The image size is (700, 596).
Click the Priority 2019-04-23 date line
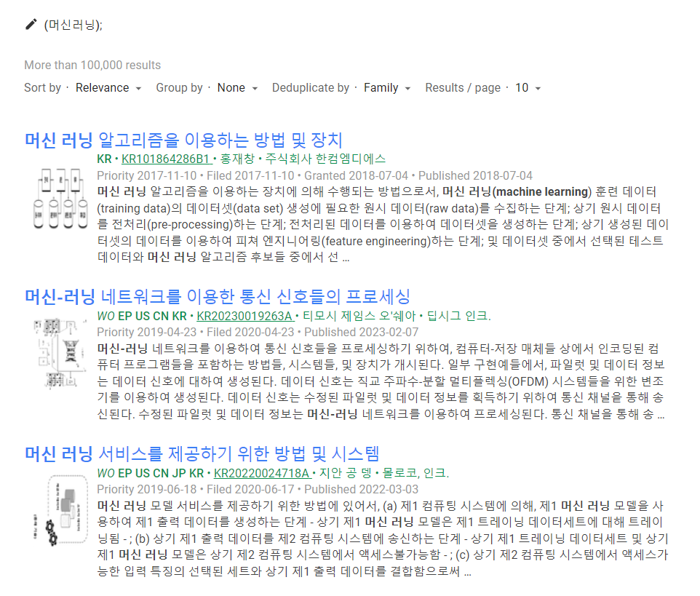tap(258, 333)
